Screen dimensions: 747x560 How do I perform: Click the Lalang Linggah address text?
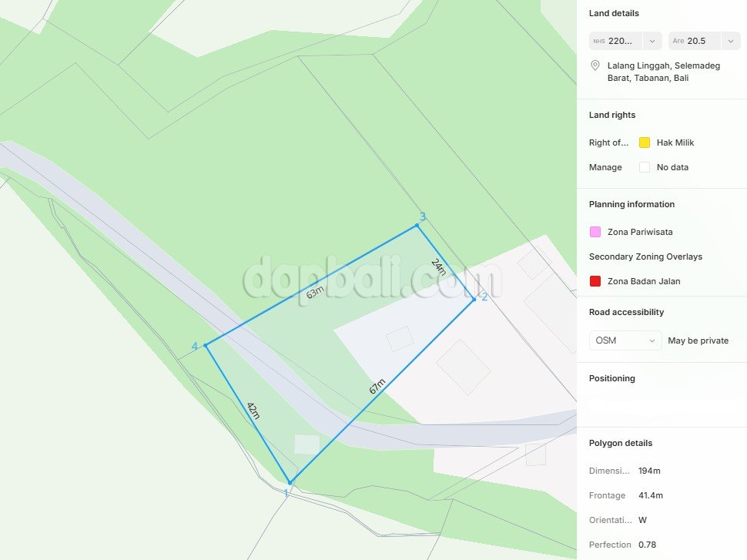pos(664,72)
